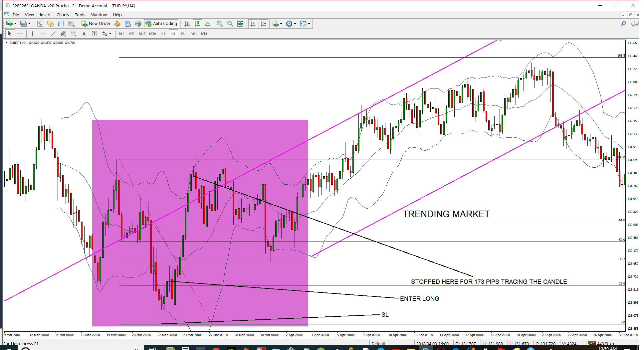Switch to D1 timeframe
This screenshot has height=350, width=644.
pos(183,34)
